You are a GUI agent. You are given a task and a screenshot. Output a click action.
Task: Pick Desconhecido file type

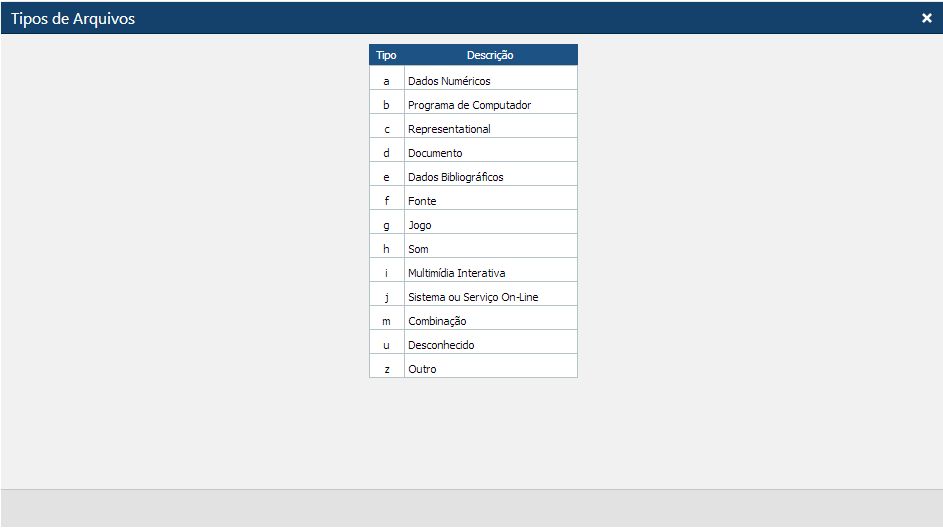click(441, 345)
